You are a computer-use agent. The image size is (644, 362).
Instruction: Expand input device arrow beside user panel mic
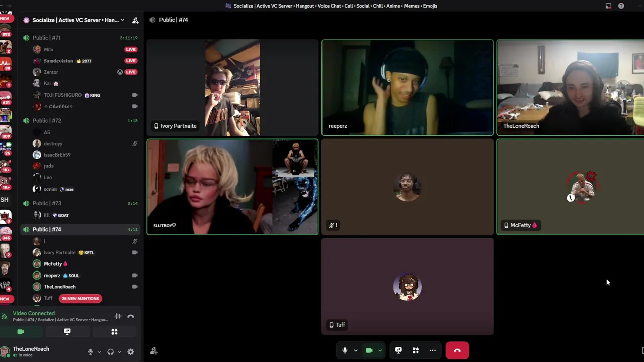[x=99, y=352]
